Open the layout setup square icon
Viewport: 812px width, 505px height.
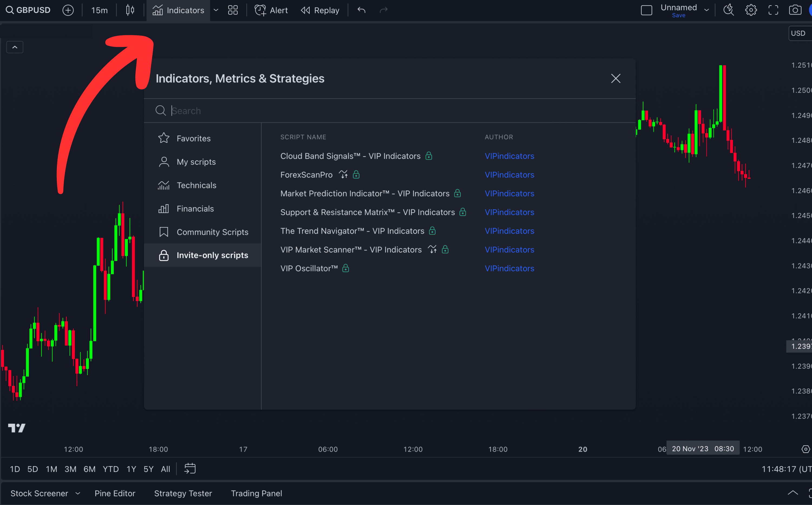[x=647, y=10]
